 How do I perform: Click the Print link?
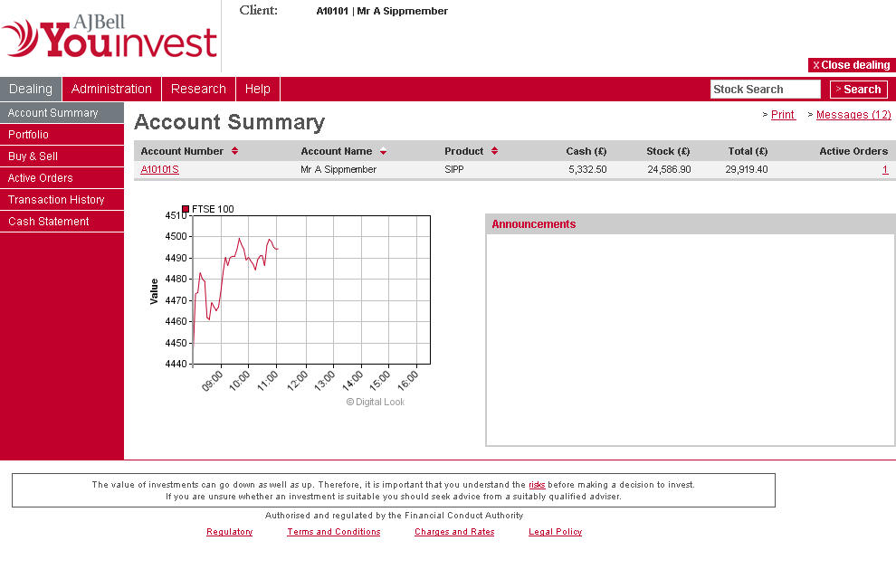[x=783, y=115]
